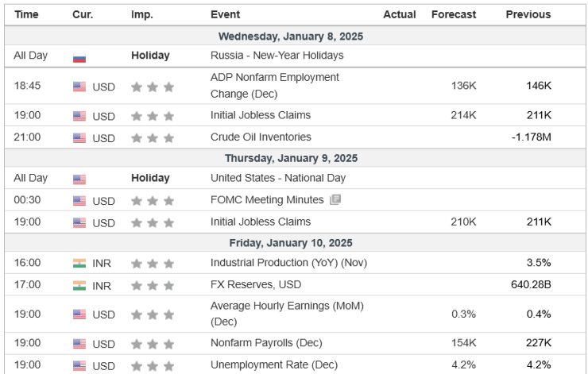Image resolution: width=588 pixels, height=374 pixels.
Task: Open the FOMC Meeting Minutes event
Action: click(x=267, y=200)
